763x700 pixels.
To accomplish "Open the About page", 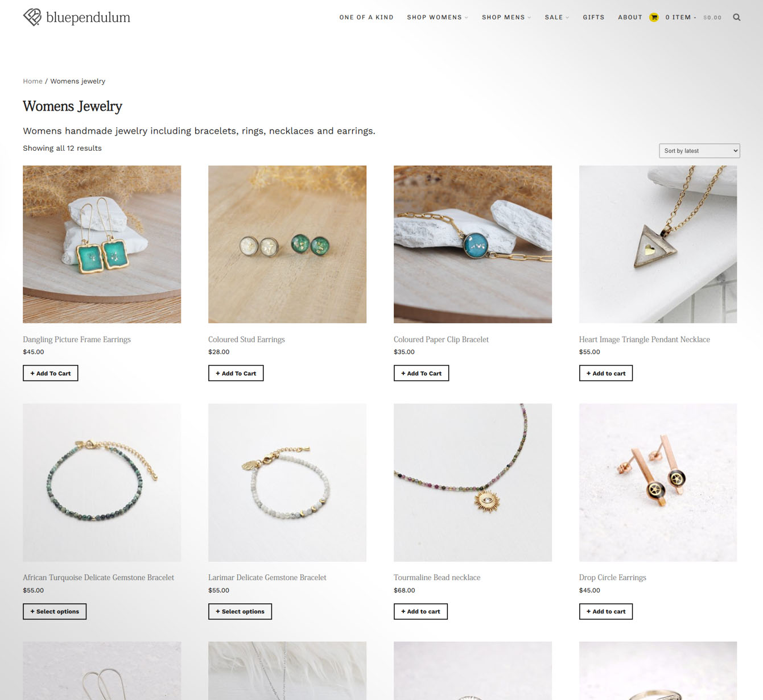I will tap(630, 18).
